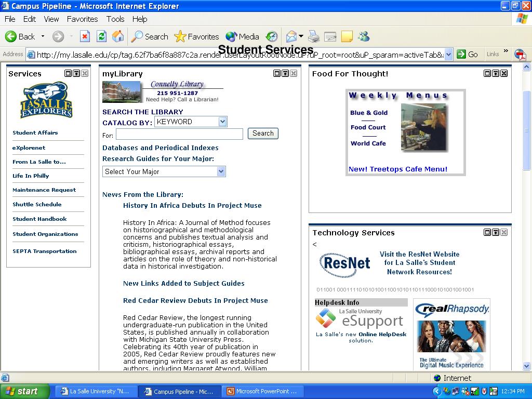The width and height of the screenshot is (532, 399).
Task: Open History In Africa Debuts news link
Action: click(x=192, y=205)
